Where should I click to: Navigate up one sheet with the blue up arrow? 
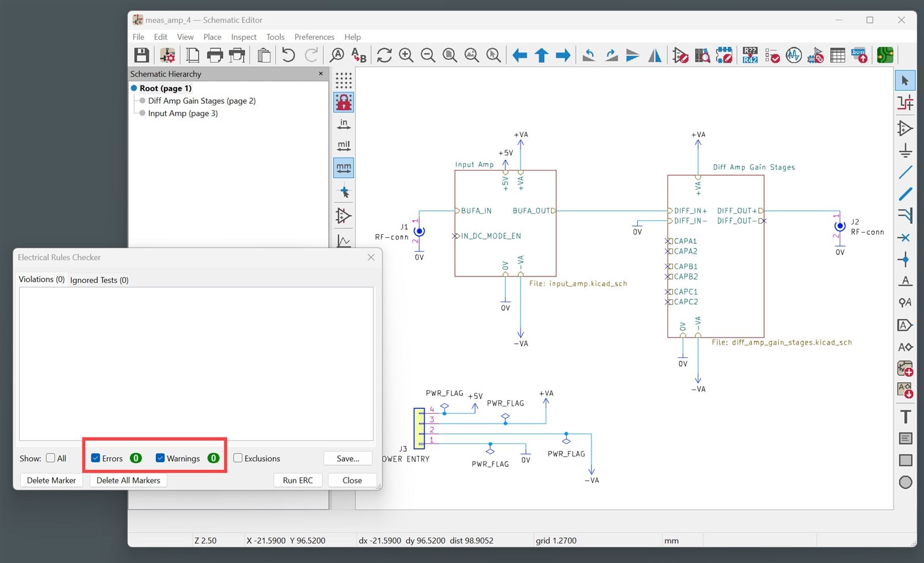pos(542,55)
